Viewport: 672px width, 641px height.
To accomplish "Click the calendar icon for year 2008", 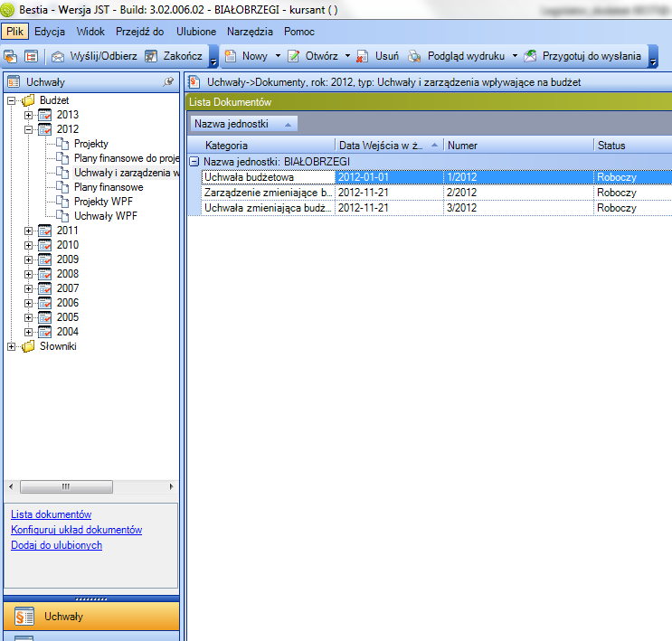I will [x=44, y=274].
